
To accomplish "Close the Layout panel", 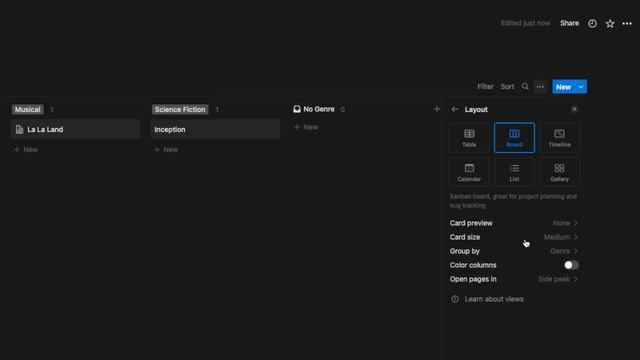I will coord(574,109).
